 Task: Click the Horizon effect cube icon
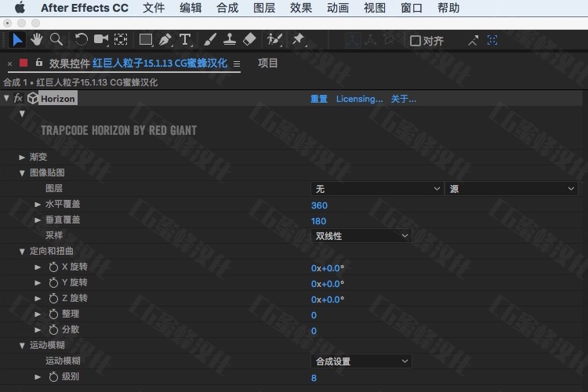[33, 98]
